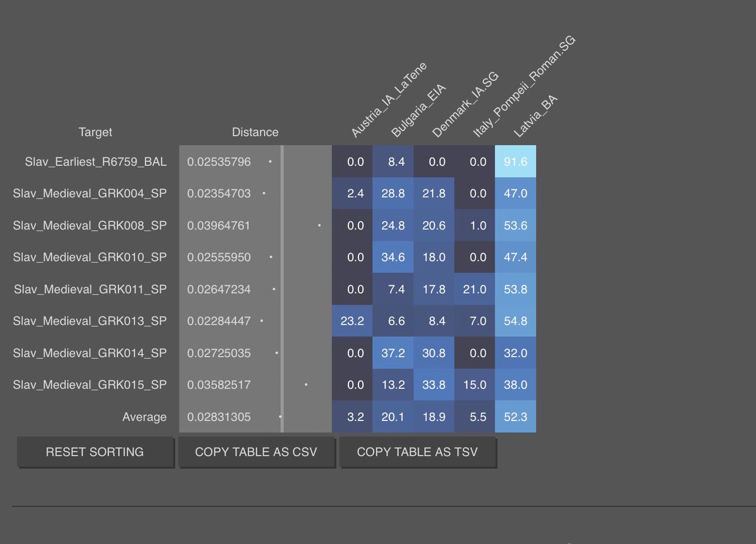This screenshot has height=544, width=756.
Task: Sort by the Distance column header
Action: pyautogui.click(x=255, y=132)
